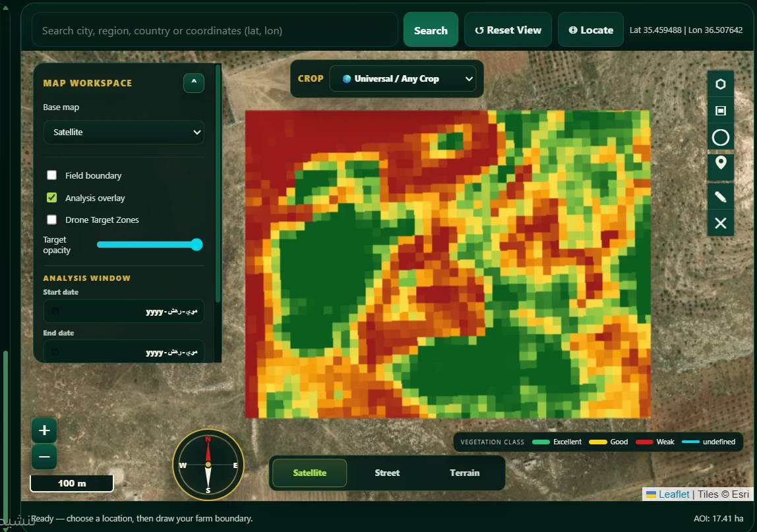Click the Map Workspace panel scrollbar

[x=218, y=183]
